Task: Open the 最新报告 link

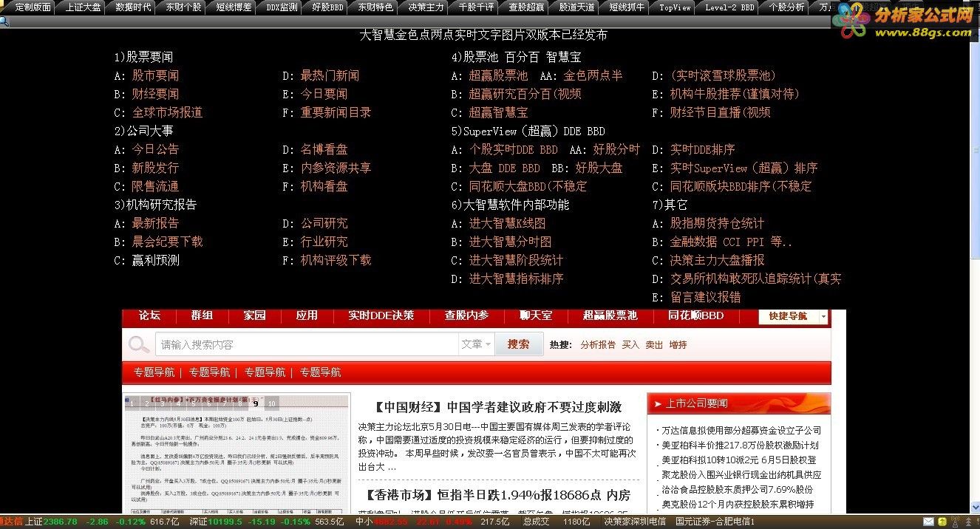Action: (x=155, y=223)
